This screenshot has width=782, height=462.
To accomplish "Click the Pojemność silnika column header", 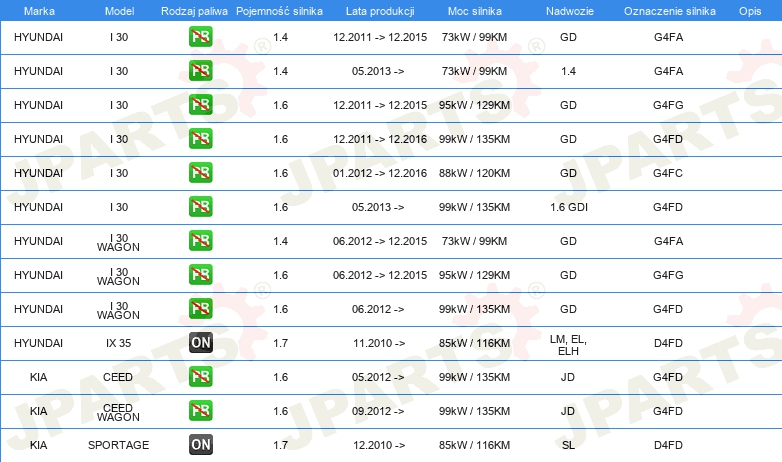I will click(x=279, y=11).
